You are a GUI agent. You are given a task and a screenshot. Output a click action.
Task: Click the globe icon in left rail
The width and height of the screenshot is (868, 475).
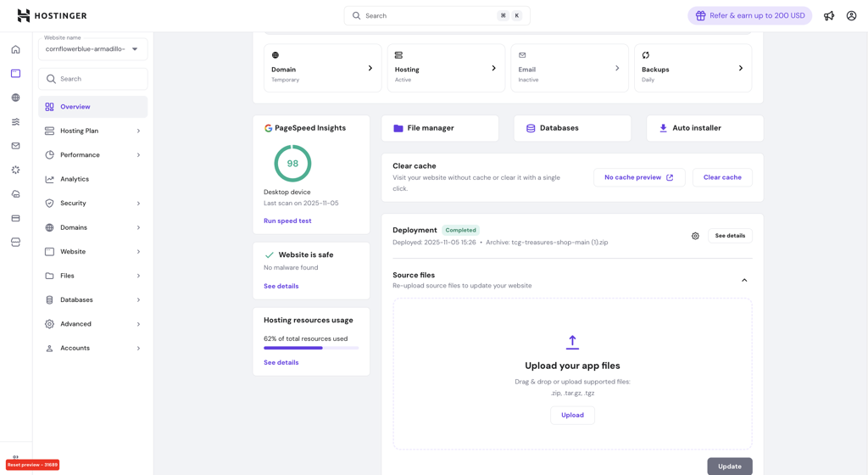click(x=15, y=98)
